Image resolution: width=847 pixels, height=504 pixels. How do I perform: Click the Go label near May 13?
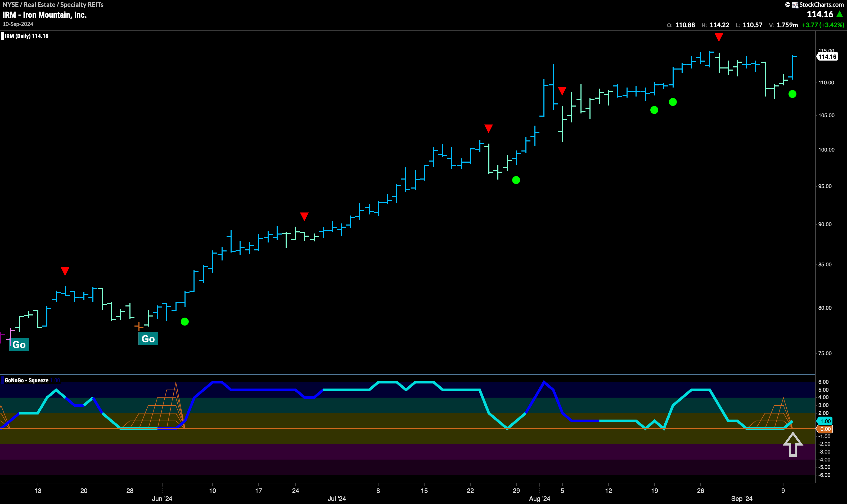(19, 344)
